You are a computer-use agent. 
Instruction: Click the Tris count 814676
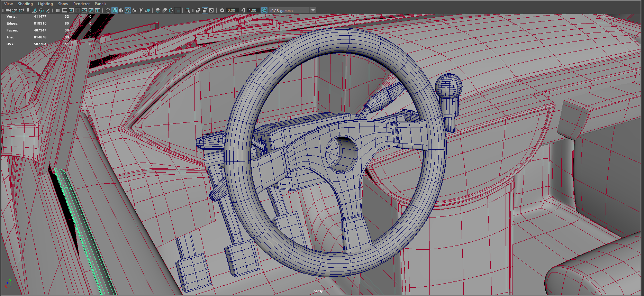pos(40,37)
